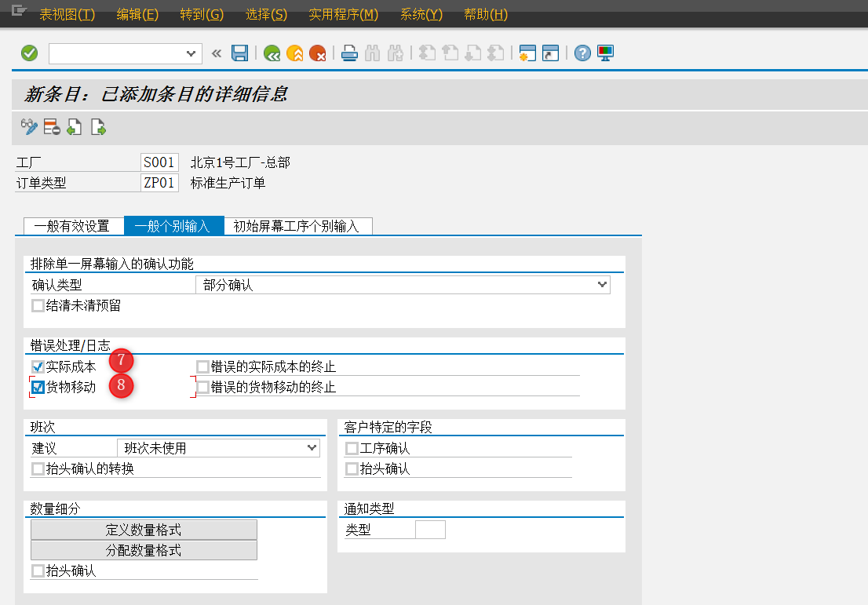
Task: Click the previous entry icon
Action: [x=74, y=127]
